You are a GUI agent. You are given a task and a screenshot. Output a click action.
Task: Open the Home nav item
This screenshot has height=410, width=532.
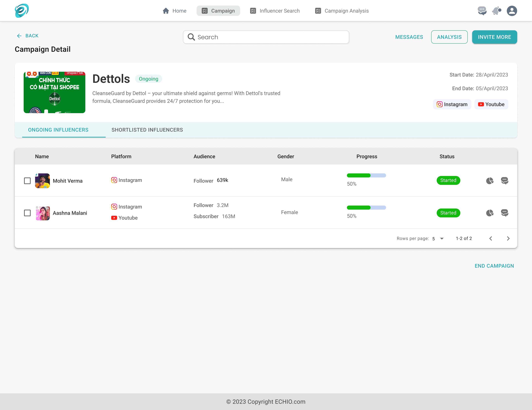[175, 11]
